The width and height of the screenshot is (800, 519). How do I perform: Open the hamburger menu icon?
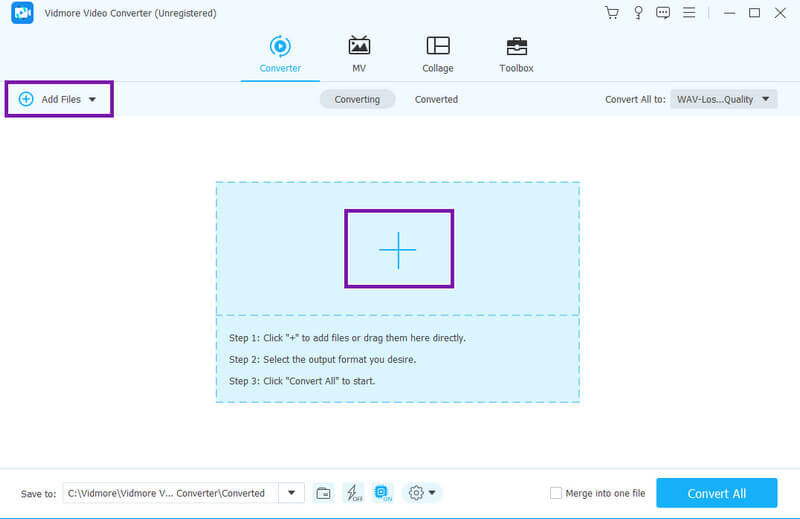point(689,13)
